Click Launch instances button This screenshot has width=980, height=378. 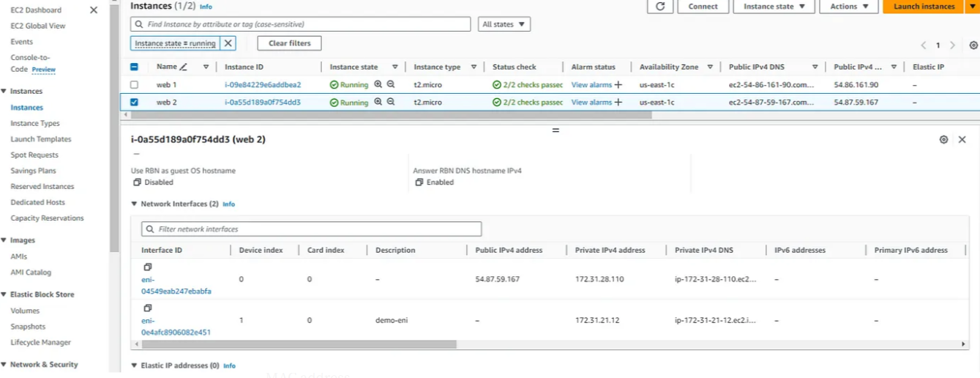click(924, 6)
